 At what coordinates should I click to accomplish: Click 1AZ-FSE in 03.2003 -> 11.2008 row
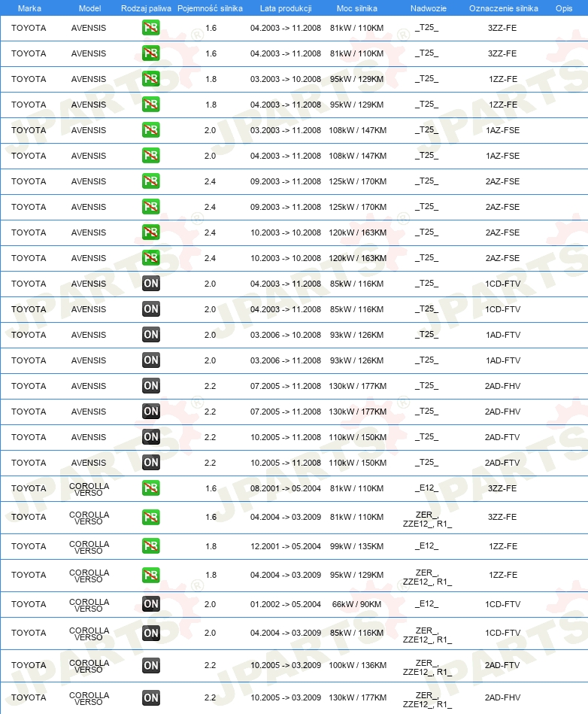tap(502, 130)
